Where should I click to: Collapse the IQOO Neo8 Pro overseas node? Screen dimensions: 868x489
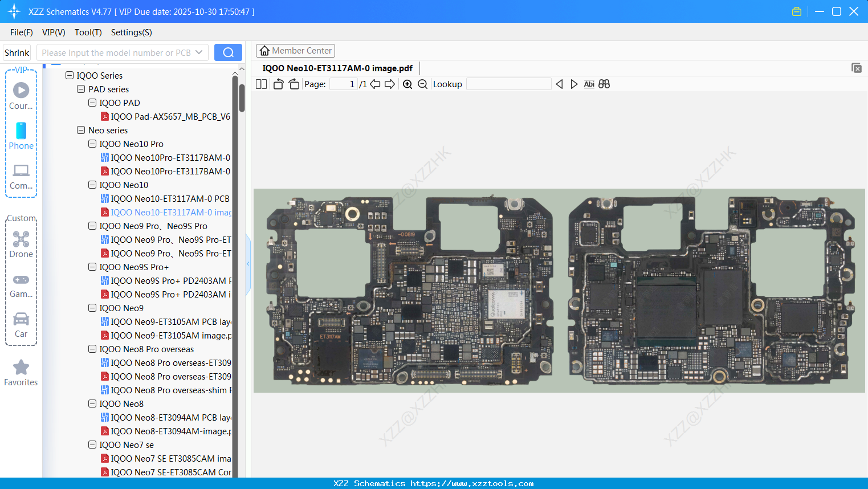[x=92, y=349]
